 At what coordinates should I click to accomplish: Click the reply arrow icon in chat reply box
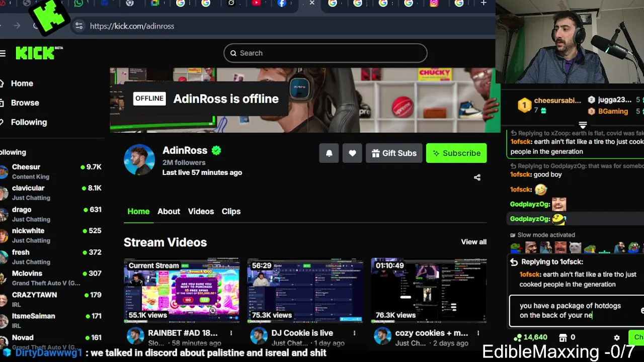(514, 262)
